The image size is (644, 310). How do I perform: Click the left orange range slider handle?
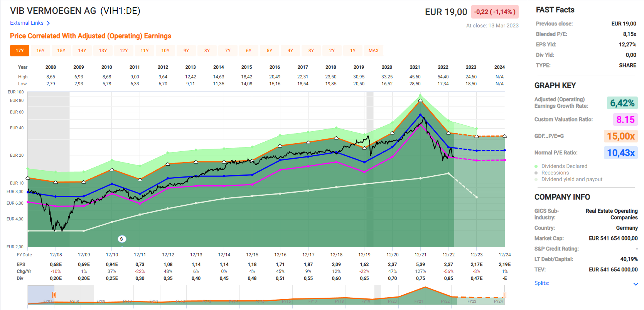tap(54, 295)
